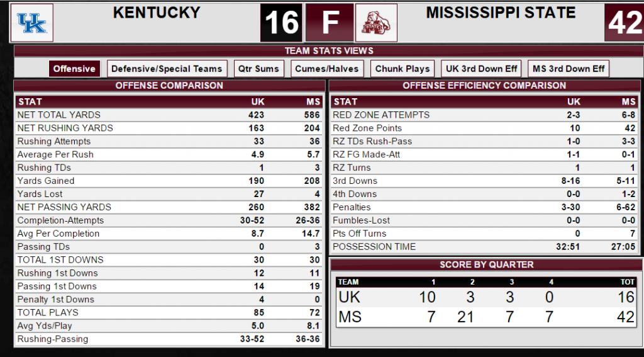
Task: Select the RED ZONE ATTEMPTS row
Action: (x=484, y=115)
